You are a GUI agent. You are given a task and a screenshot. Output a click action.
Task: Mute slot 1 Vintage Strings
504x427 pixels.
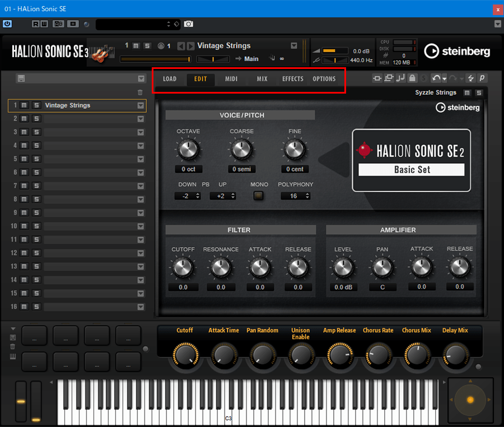(24, 105)
